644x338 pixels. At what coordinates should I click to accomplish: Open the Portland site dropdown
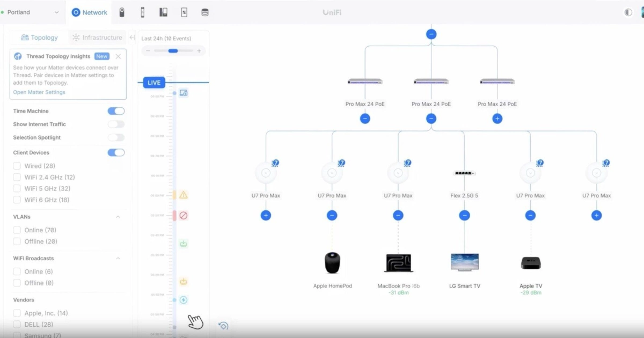tap(32, 12)
